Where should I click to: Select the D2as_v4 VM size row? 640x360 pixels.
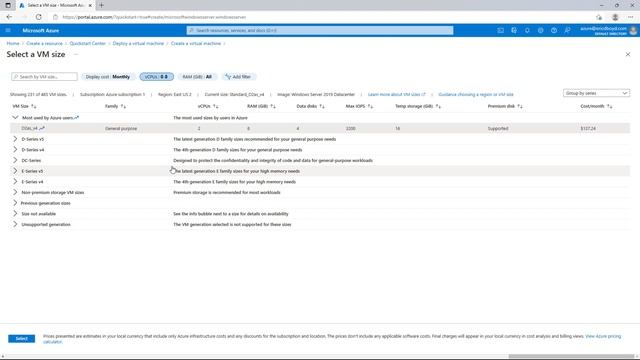[x=320, y=128]
